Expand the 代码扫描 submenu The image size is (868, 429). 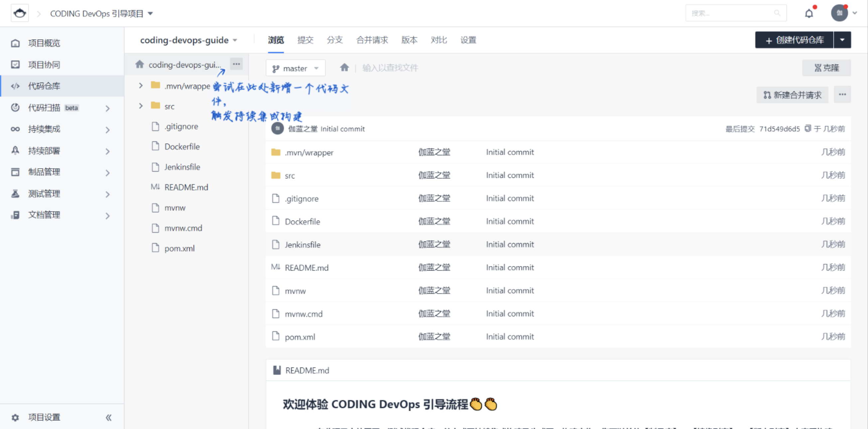pos(107,108)
